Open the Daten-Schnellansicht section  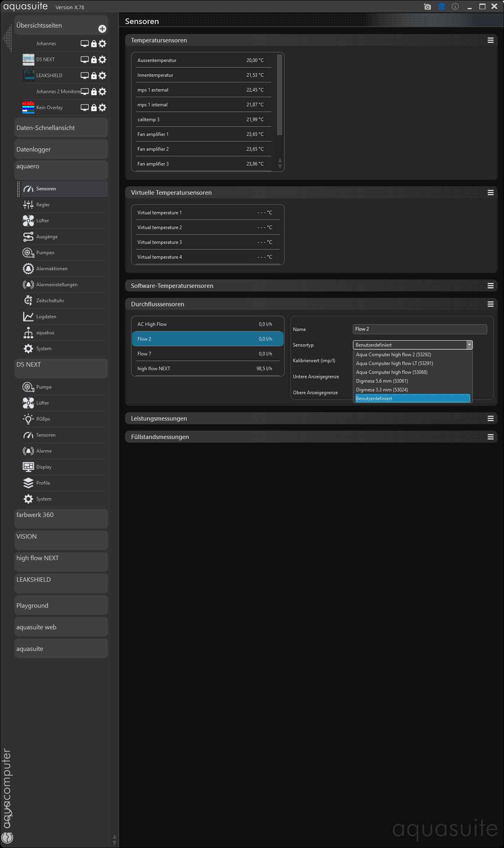61,128
